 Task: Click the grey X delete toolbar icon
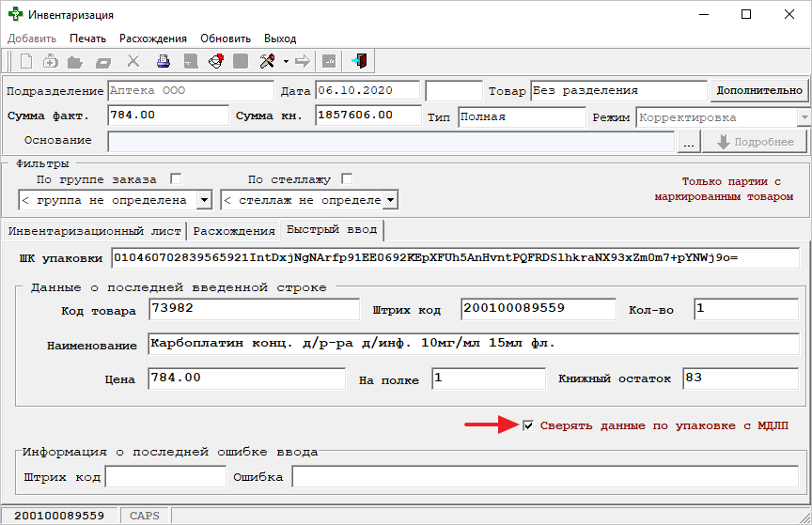[x=133, y=62]
